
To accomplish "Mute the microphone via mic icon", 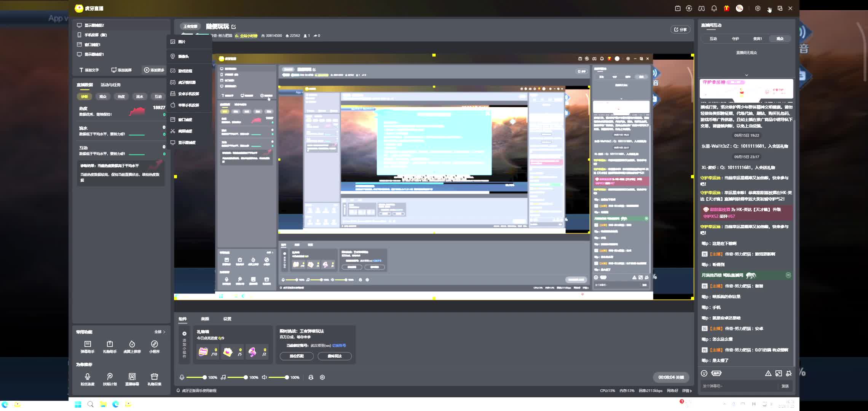I will [x=182, y=377].
